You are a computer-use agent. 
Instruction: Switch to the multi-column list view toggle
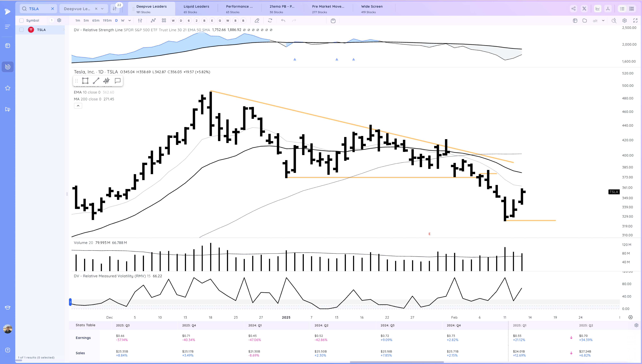[x=632, y=9]
